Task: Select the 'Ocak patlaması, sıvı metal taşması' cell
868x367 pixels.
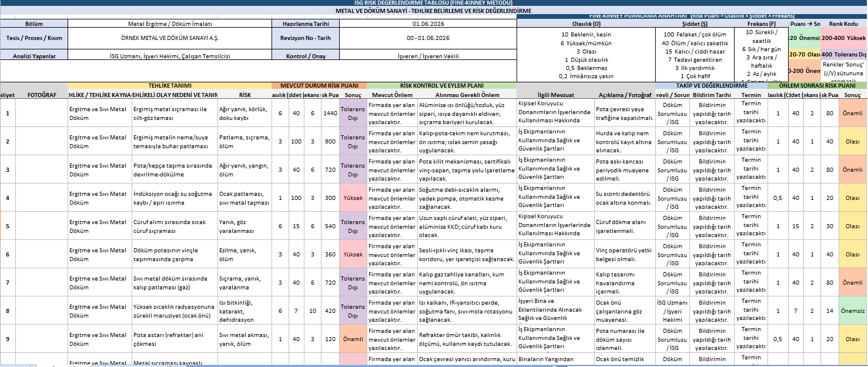Action: [244, 198]
